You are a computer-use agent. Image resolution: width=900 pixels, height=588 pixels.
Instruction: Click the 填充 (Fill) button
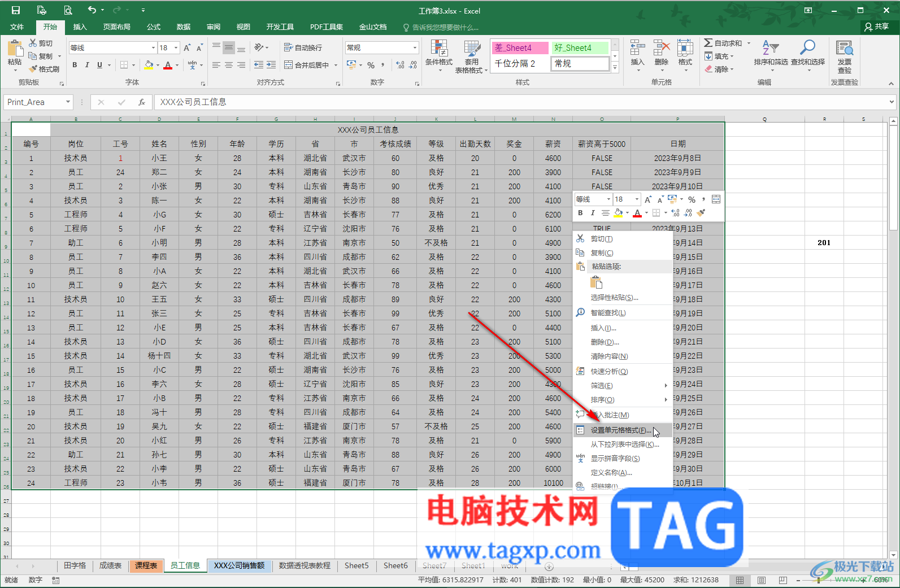719,56
